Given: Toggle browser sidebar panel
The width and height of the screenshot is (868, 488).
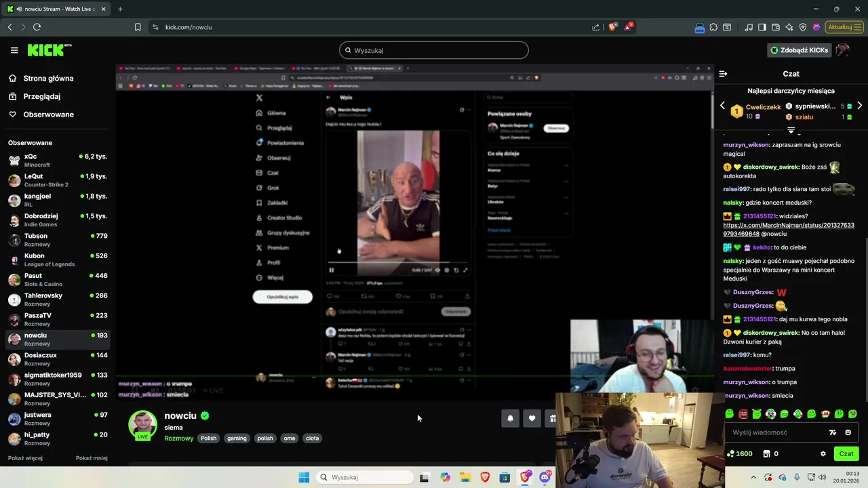Looking at the screenshot, I should (762, 27).
